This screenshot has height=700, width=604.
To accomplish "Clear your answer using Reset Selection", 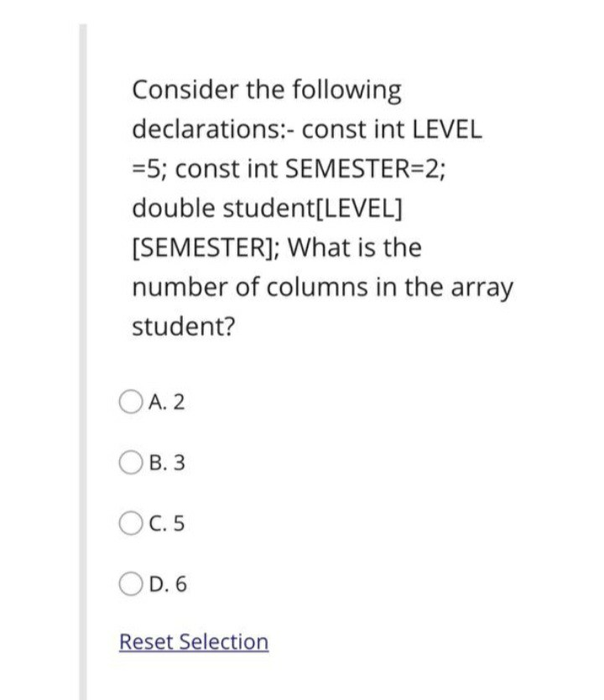I will (x=193, y=641).
